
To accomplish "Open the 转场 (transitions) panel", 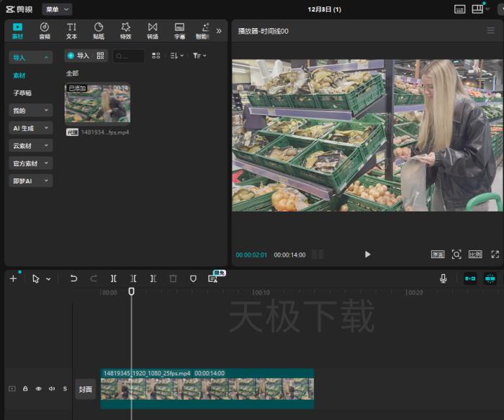I will click(x=153, y=30).
